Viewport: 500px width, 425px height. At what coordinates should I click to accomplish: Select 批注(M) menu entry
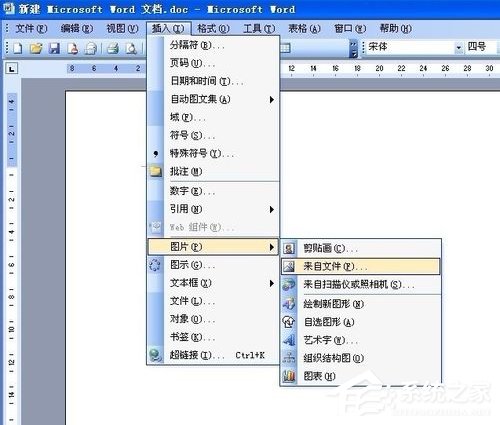pos(213,171)
